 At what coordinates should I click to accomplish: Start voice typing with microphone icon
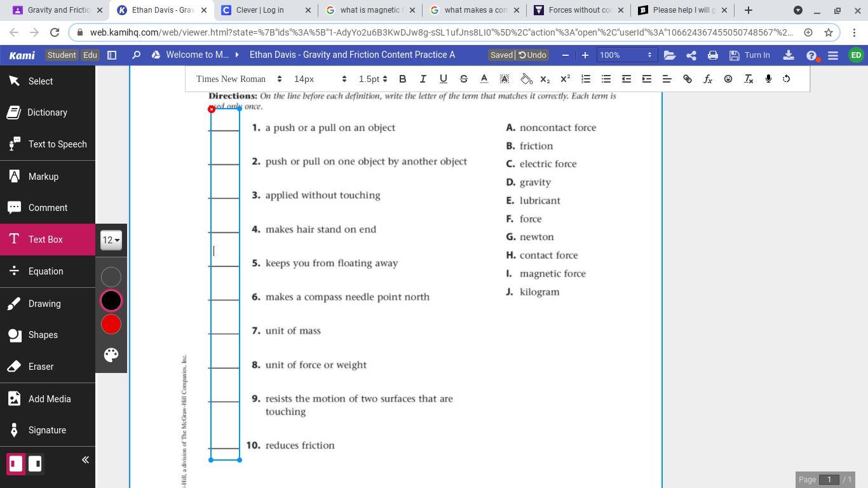pyautogui.click(x=768, y=79)
